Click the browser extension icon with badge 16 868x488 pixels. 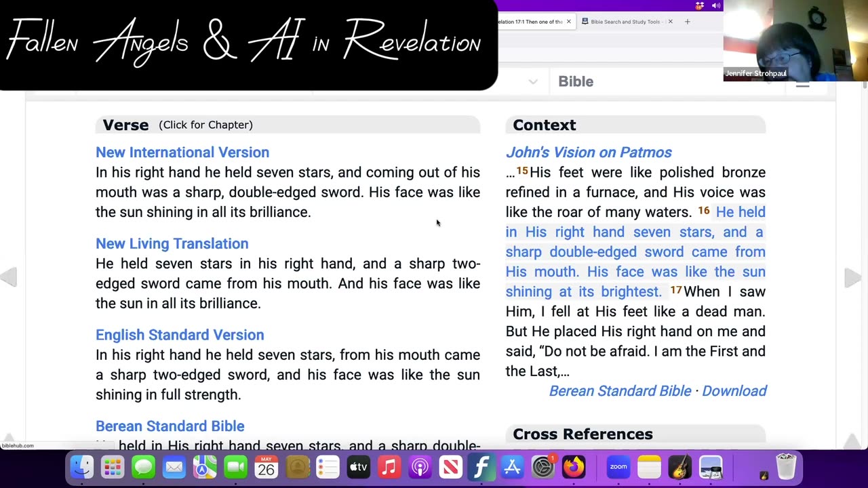click(699, 5)
